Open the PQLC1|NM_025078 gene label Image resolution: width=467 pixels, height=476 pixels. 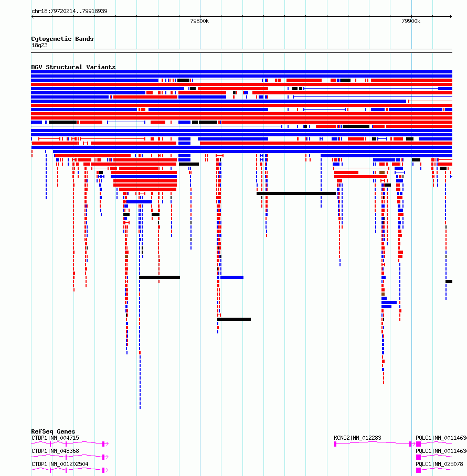(439, 464)
